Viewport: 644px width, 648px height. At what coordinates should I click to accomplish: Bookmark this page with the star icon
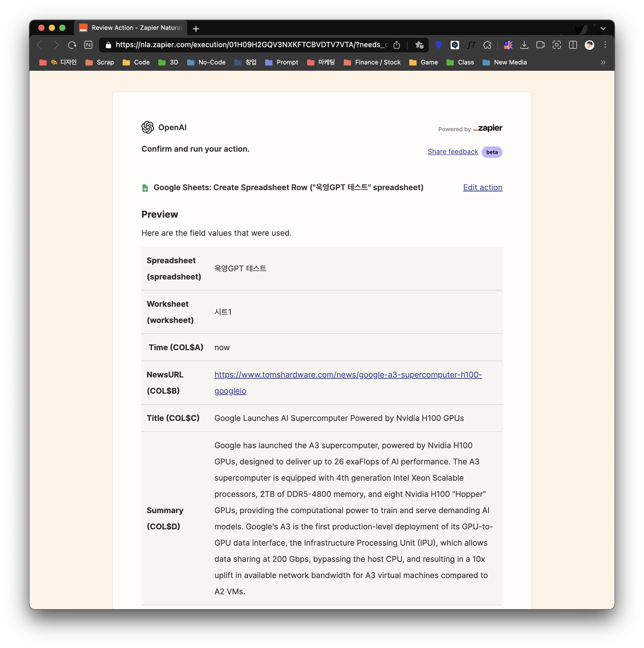coord(419,45)
